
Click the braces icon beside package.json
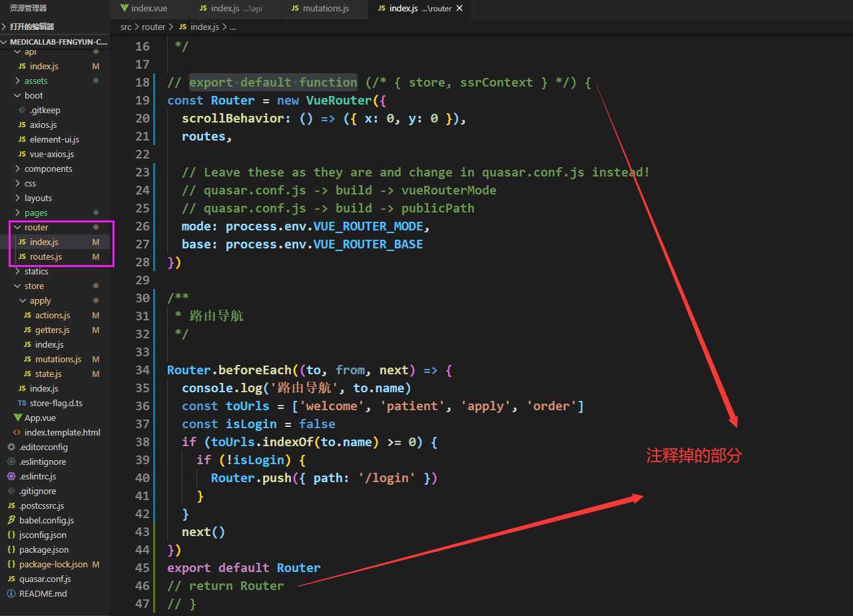click(11, 549)
